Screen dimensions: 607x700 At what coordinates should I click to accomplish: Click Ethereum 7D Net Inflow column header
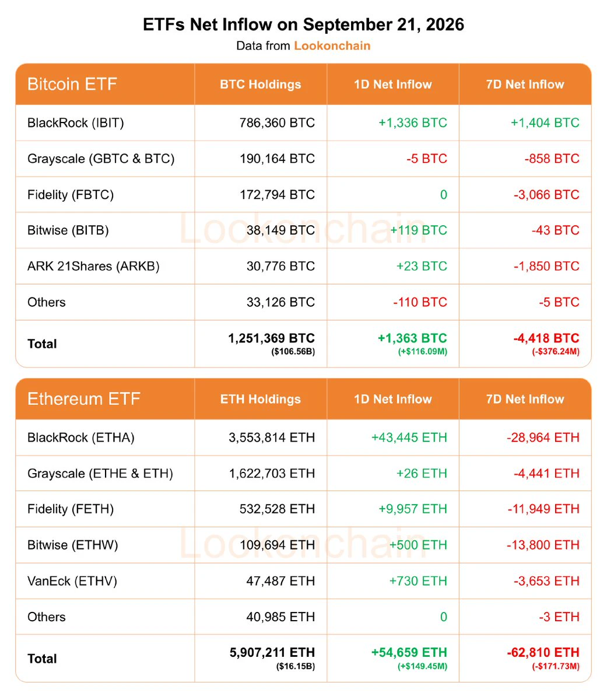coord(525,399)
